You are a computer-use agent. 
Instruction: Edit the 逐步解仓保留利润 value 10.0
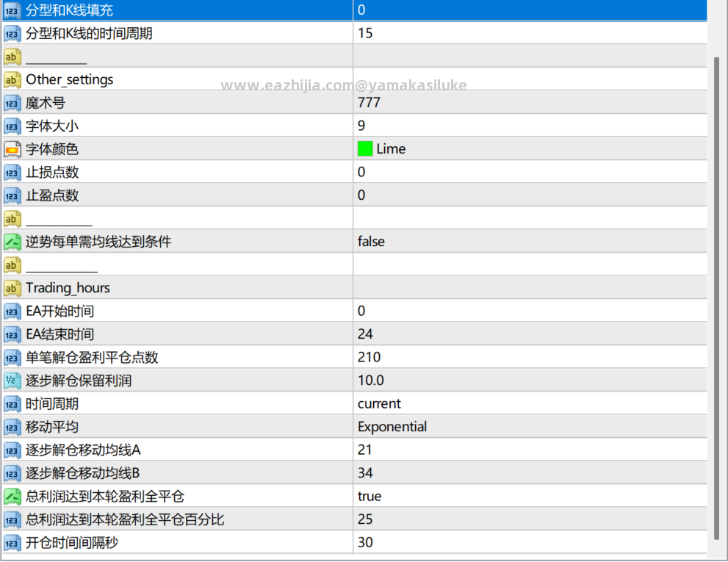pyautogui.click(x=530, y=381)
